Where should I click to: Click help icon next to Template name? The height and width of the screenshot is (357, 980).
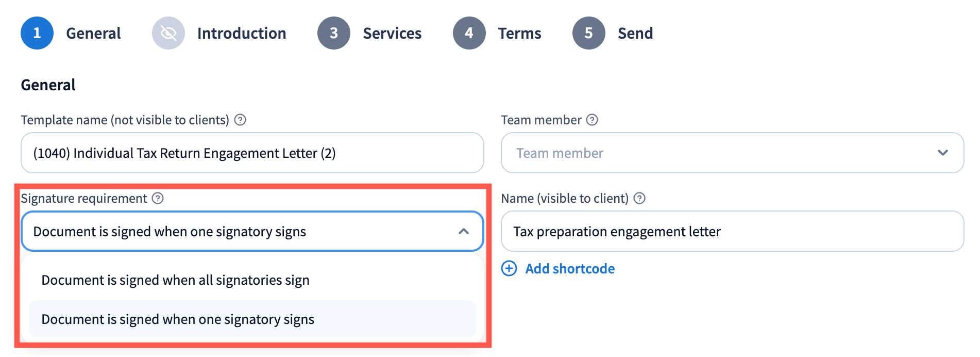[240, 120]
